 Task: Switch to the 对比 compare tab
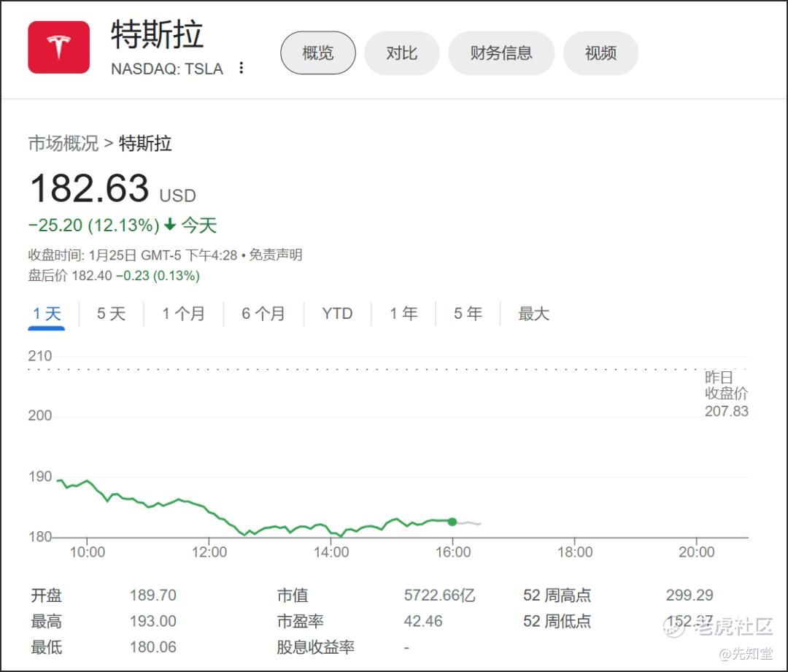click(x=401, y=53)
